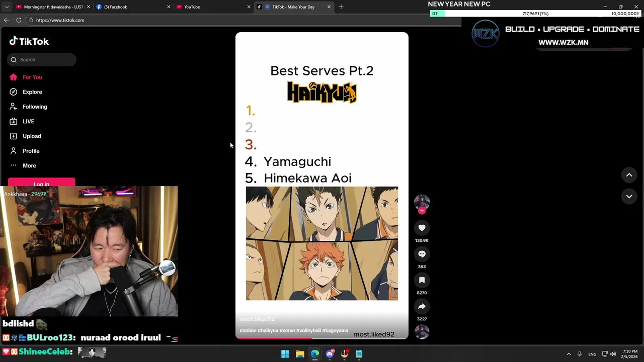Open the video comments icon
Viewport: 644px width, 362px height.
click(x=422, y=254)
